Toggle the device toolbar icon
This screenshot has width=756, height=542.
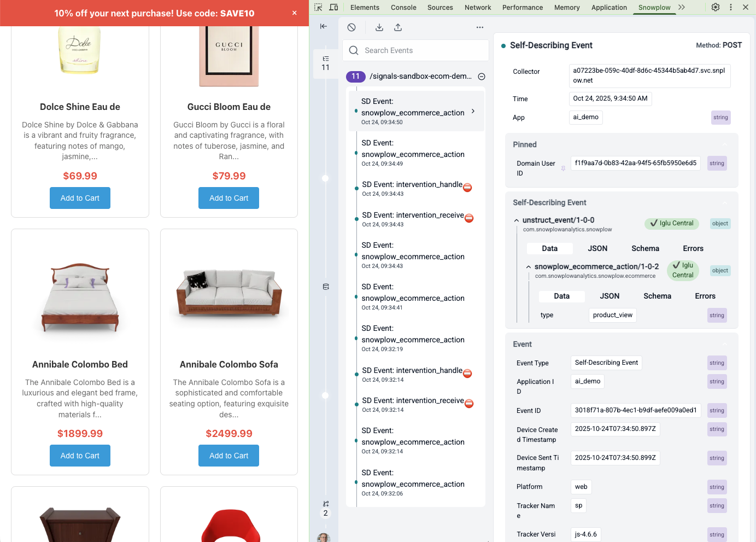coord(333,7)
